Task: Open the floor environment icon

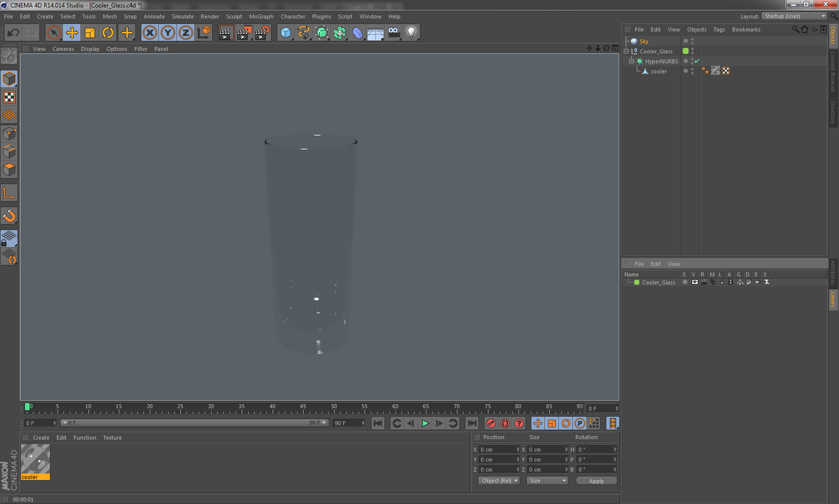Action: pos(376,33)
